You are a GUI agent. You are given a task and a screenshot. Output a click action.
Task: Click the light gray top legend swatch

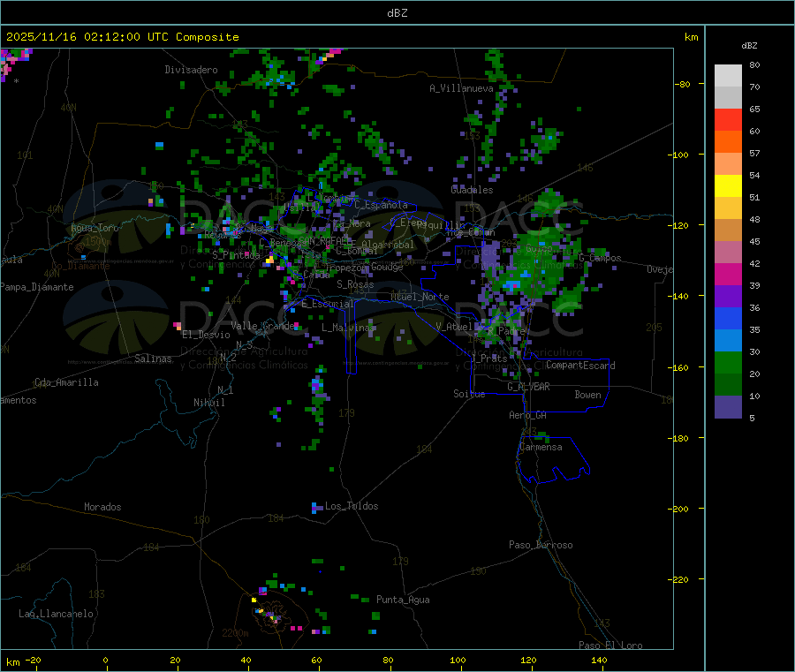pos(728,76)
